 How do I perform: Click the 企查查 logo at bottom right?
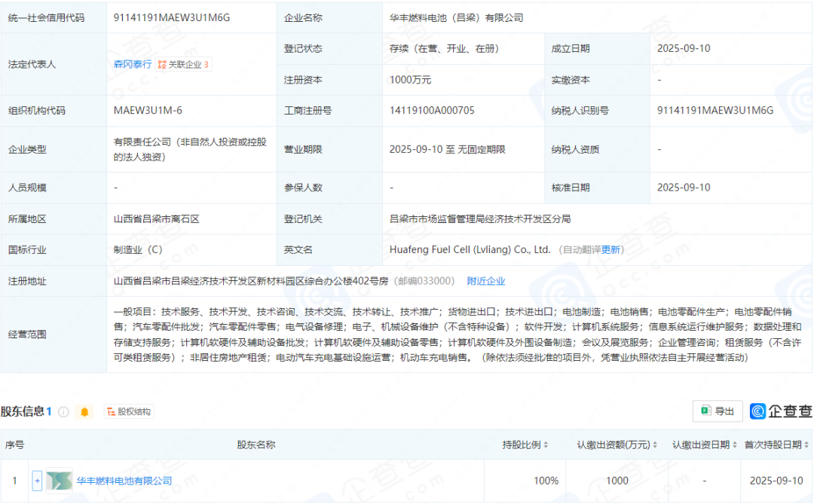coord(782,411)
